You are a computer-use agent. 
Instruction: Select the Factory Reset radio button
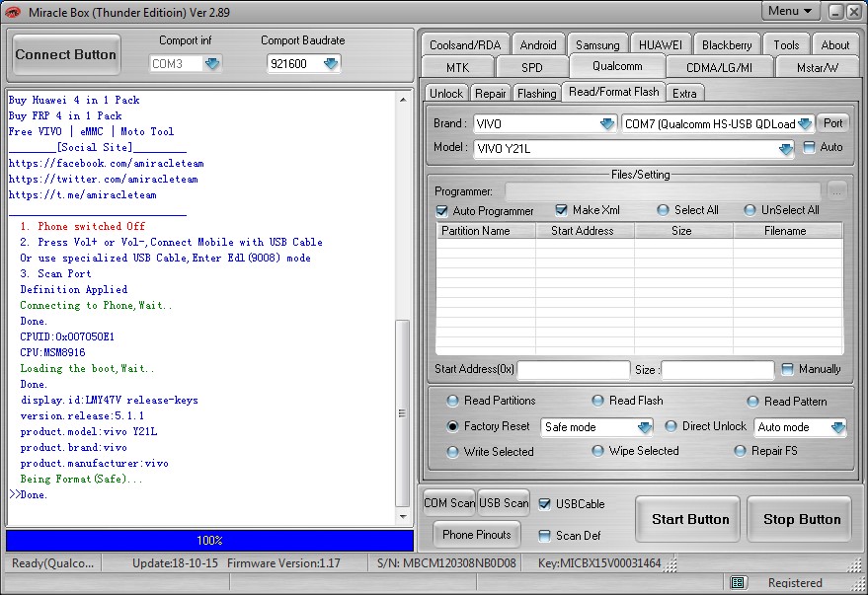click(453, 426)
